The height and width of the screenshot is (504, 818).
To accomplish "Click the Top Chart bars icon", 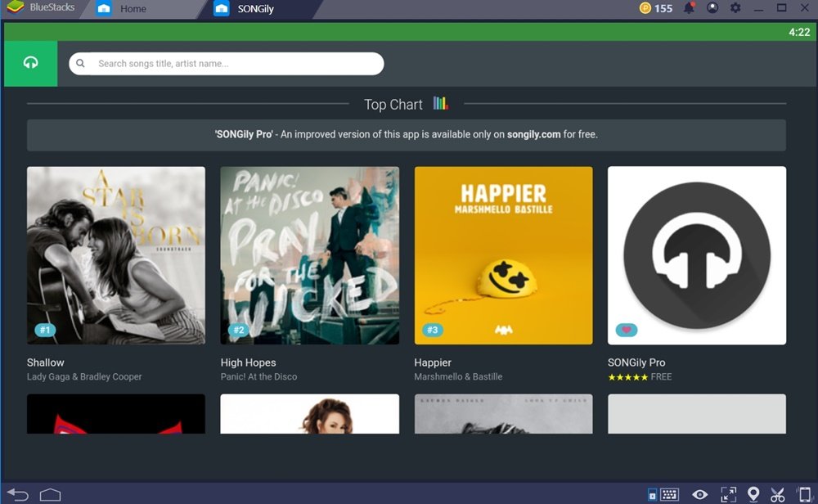I will [440, 103].
